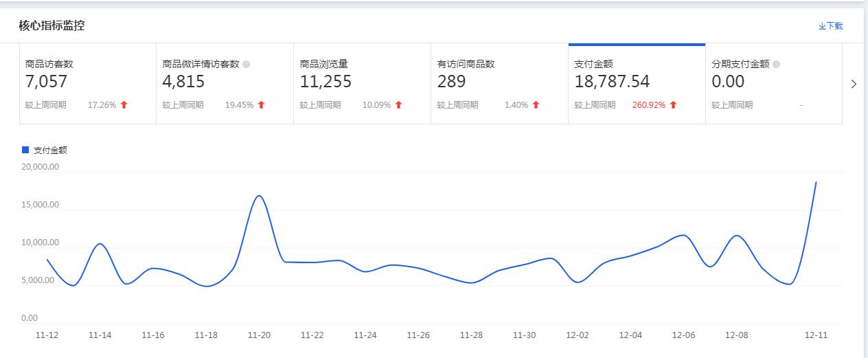The image size is (868, 358).
Task: Click the 11-12 label on x-axis
Action: point(47,335)
